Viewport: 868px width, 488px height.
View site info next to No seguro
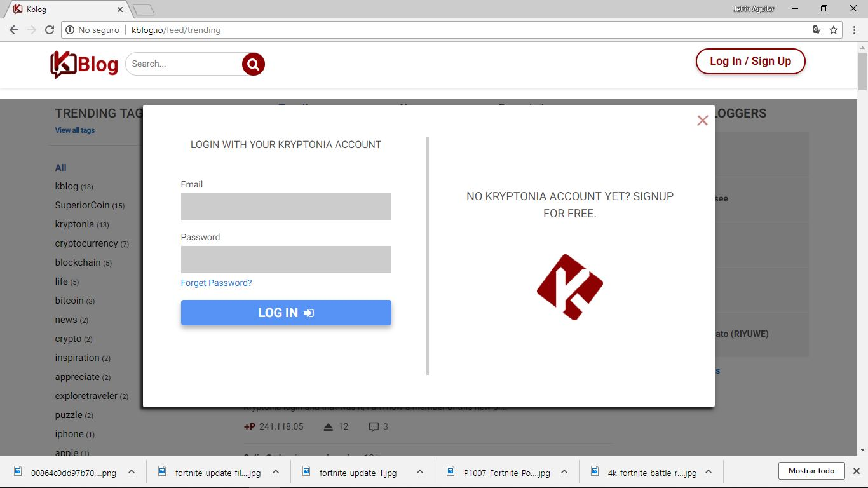pos(70,30)
